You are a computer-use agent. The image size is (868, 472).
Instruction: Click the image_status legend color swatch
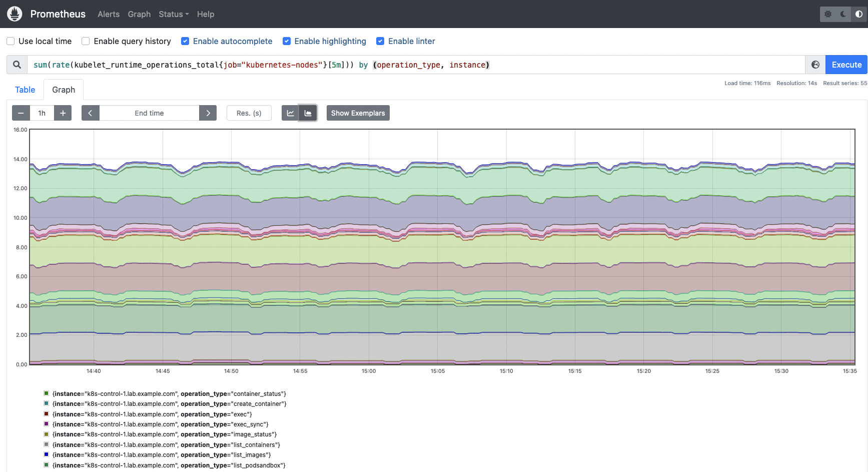click(46, 434)
